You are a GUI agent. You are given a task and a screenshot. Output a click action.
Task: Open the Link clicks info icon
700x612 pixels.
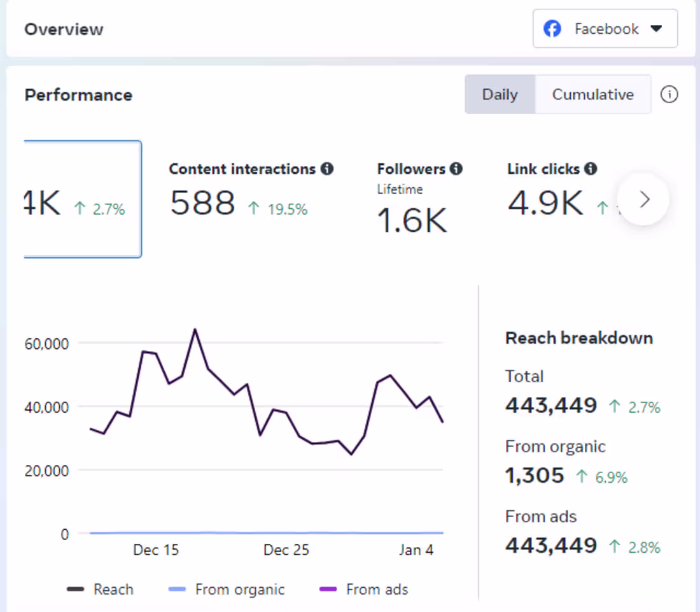[589, 169]
